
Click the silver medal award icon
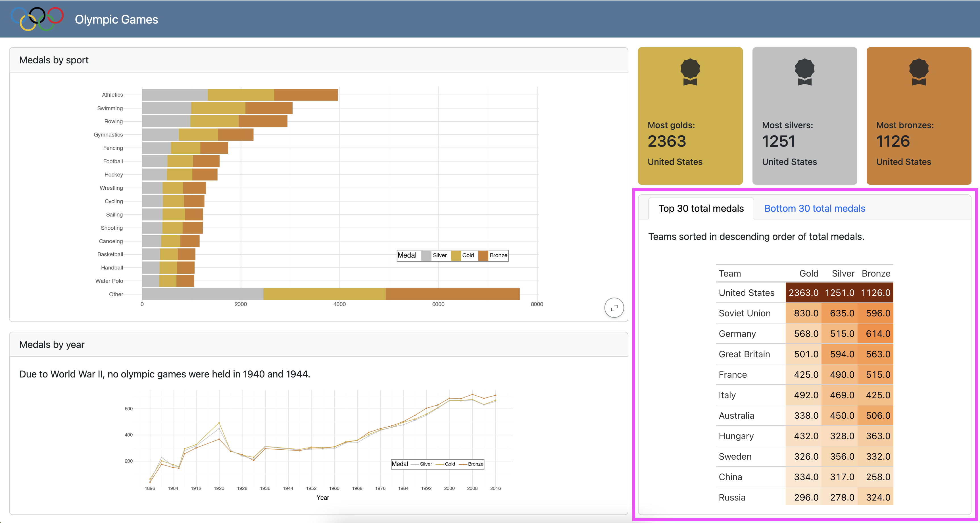pyautogui.click(x=804, y=72)
